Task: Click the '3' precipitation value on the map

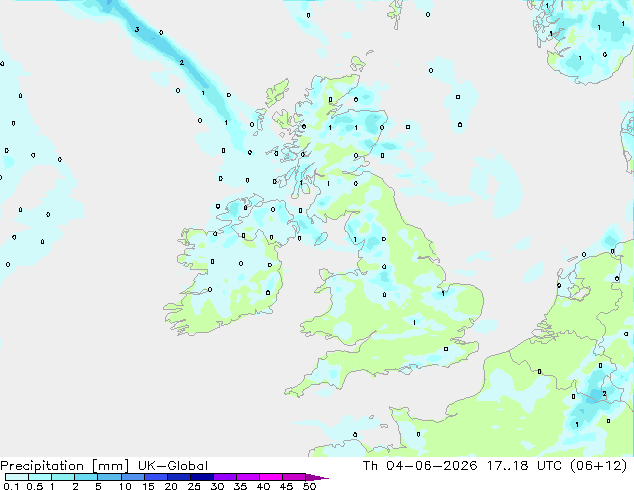Action: click(x=137, y=30)
